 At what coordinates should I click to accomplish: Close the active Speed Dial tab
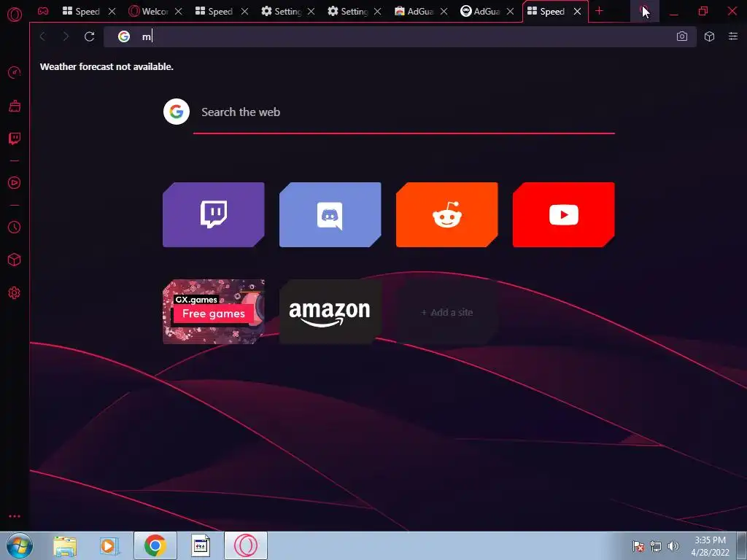pos(578,12)
